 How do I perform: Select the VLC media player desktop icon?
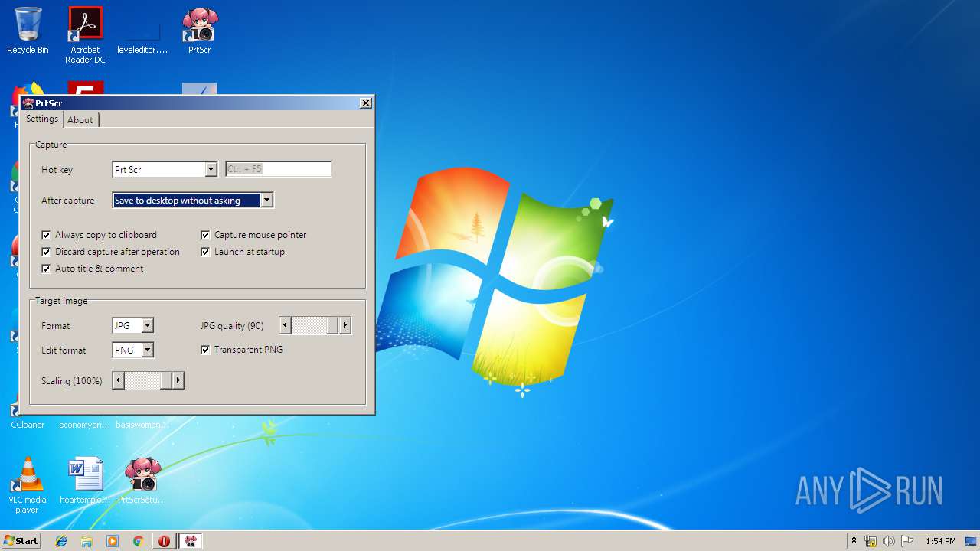tap(28, 484)
